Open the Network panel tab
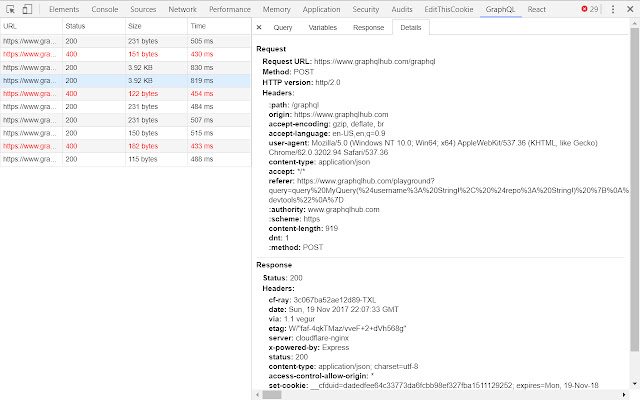This screenshot has height=400, width=640. (182, 9)
